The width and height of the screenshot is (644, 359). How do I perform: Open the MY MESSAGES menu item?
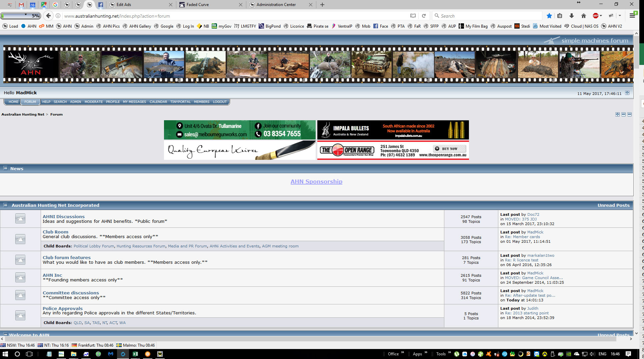coord(134,102)
